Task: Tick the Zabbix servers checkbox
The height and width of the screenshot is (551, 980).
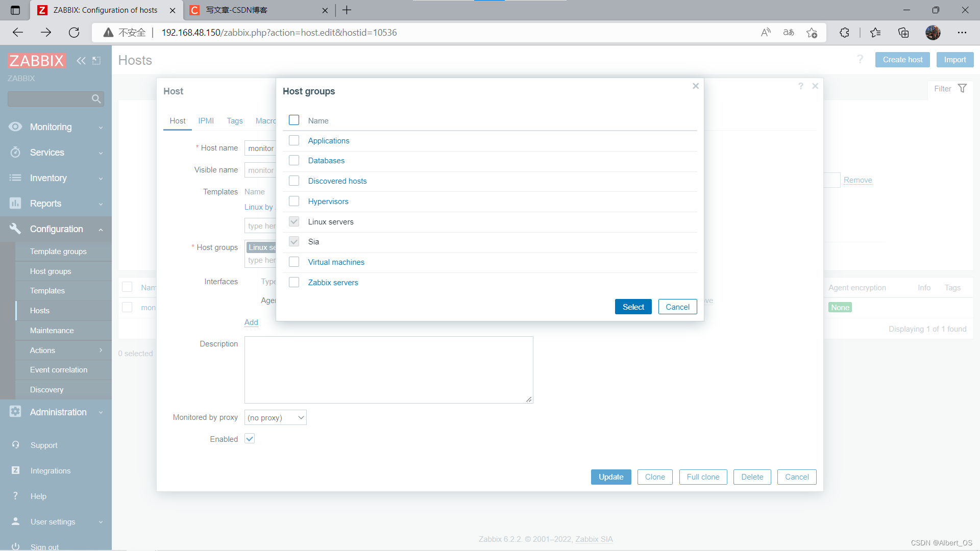Action: point(294,282)
